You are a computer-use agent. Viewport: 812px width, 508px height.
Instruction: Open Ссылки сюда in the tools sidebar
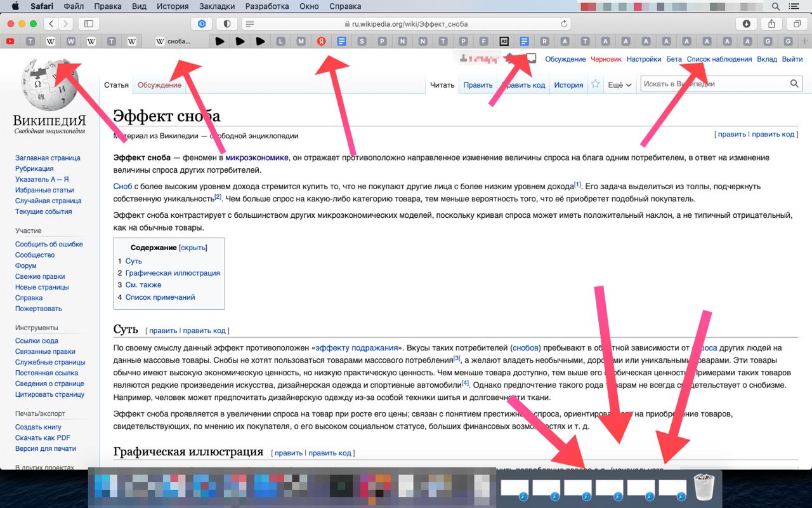(37, 341)
